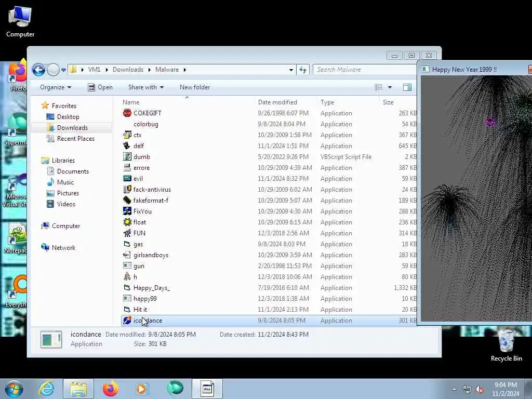Click the Search Malware input field
The width and height of the screenshot is (532, 399).
365,70
